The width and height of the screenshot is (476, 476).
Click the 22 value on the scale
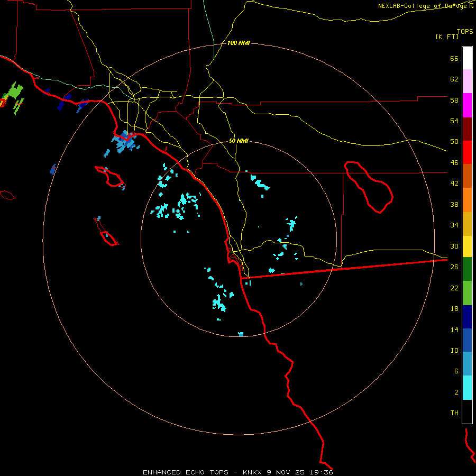[x=454, y=288]
